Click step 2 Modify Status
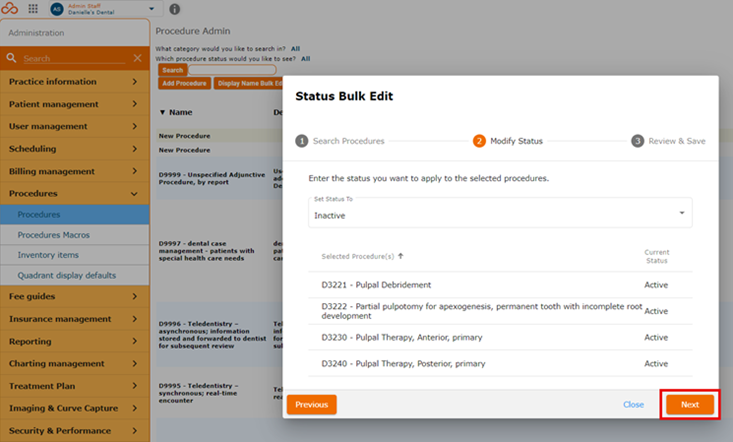733x442 pixels. (x=508, y=141)
